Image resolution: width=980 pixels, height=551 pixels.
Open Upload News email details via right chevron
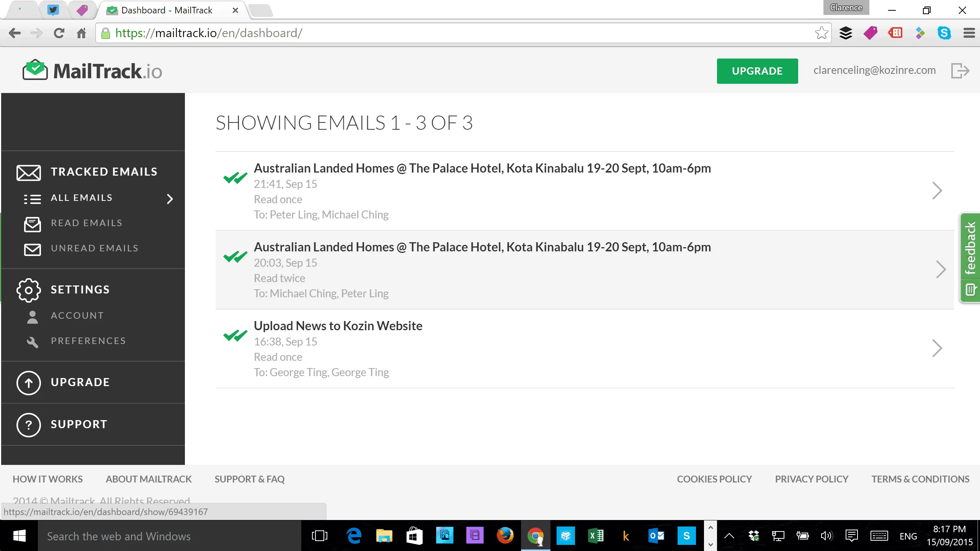pos(937,348)
